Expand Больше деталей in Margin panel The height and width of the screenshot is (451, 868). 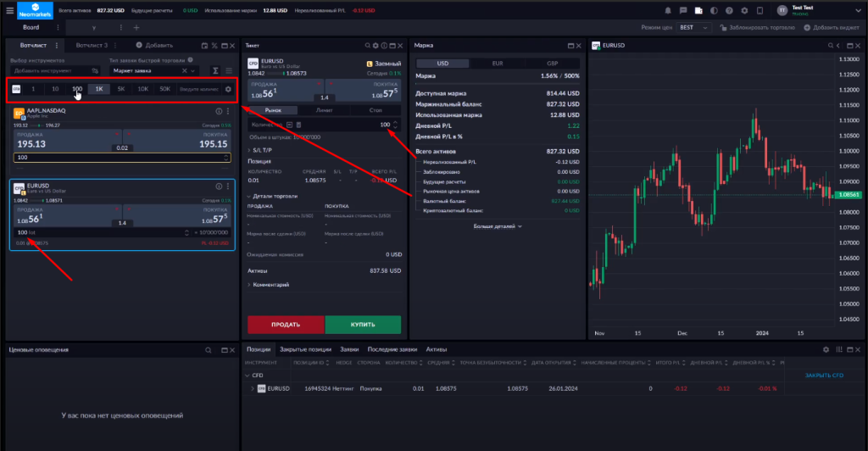(x=498, y=226)
